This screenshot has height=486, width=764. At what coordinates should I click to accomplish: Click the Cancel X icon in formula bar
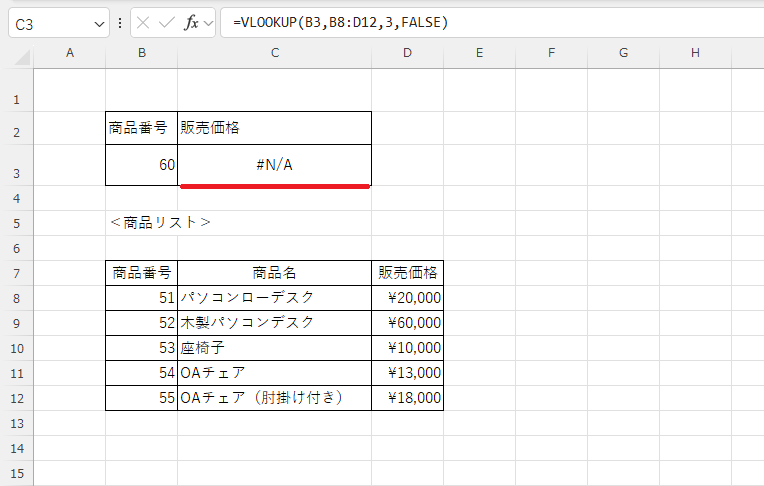pos(144,23)
